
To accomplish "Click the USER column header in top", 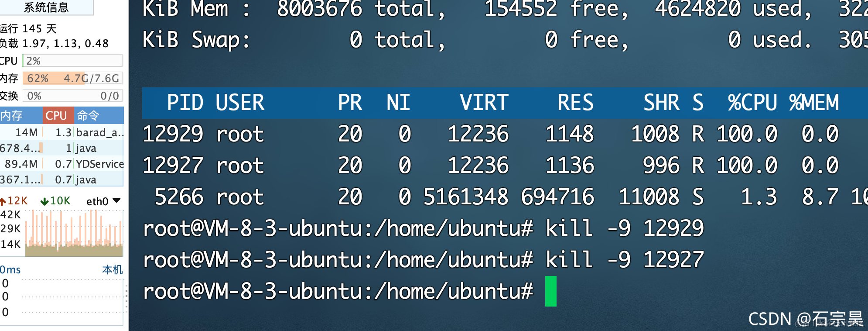I will (x=240, y=103).
